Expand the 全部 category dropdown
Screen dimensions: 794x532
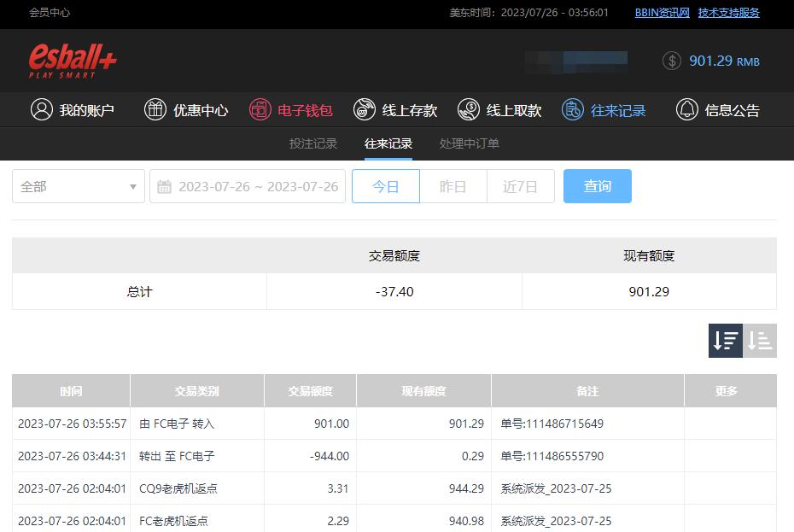(79, 186)
